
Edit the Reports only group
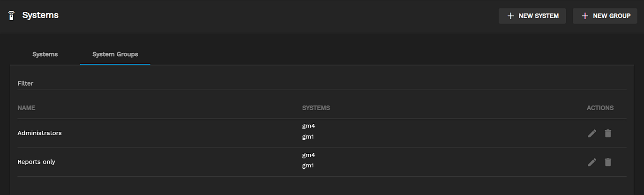click(x=592, y=162)
